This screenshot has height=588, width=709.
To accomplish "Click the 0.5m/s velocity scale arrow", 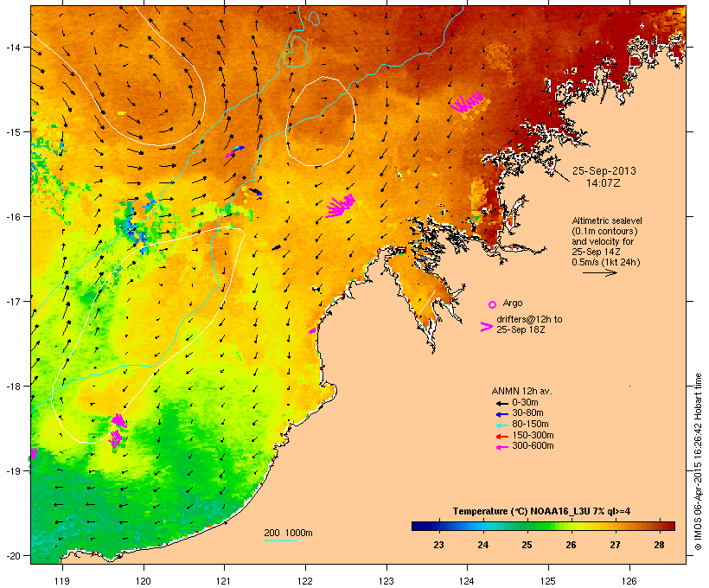I will pyautogui.click(x=599, y=272).
